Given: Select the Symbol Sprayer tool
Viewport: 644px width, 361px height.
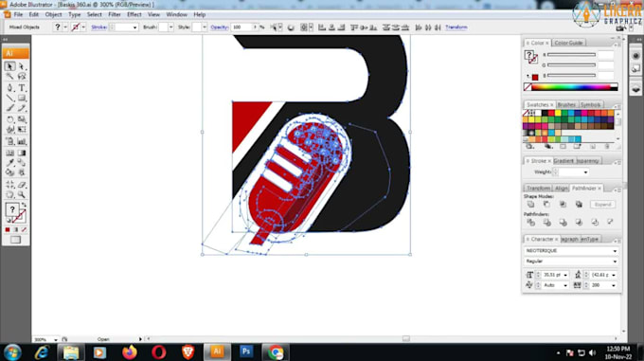Looking at the screenshot, I should [x=9, y=141].
